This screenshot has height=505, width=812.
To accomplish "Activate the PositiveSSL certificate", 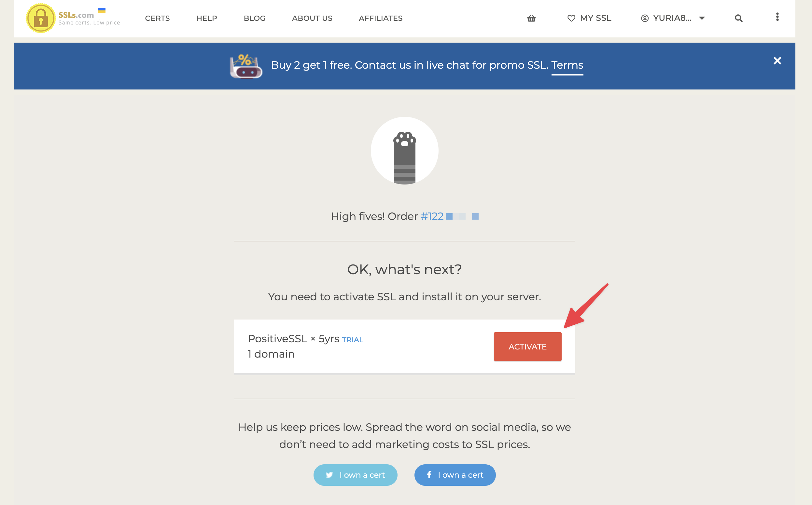I will (x=528, y=347).
